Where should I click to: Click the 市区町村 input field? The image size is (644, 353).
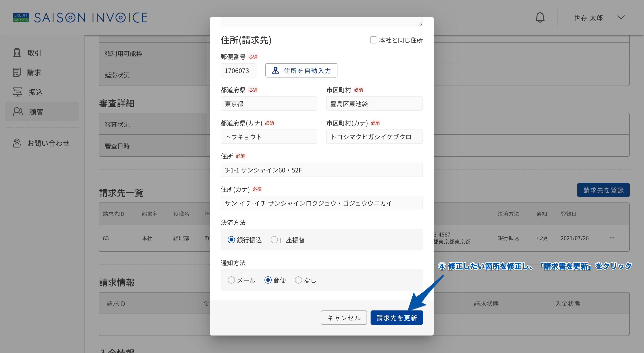pyautogui.click(x=374, y=103)
